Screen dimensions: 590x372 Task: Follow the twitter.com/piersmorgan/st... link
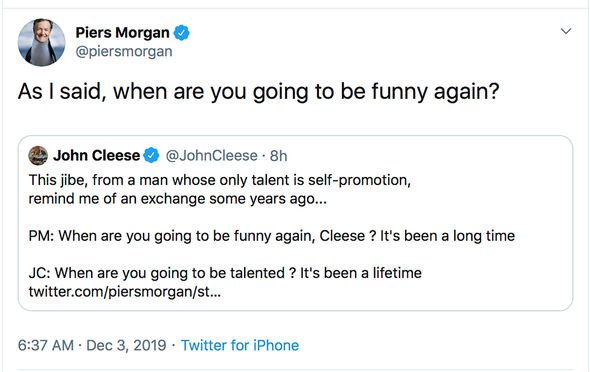click(x=125, y=292)
